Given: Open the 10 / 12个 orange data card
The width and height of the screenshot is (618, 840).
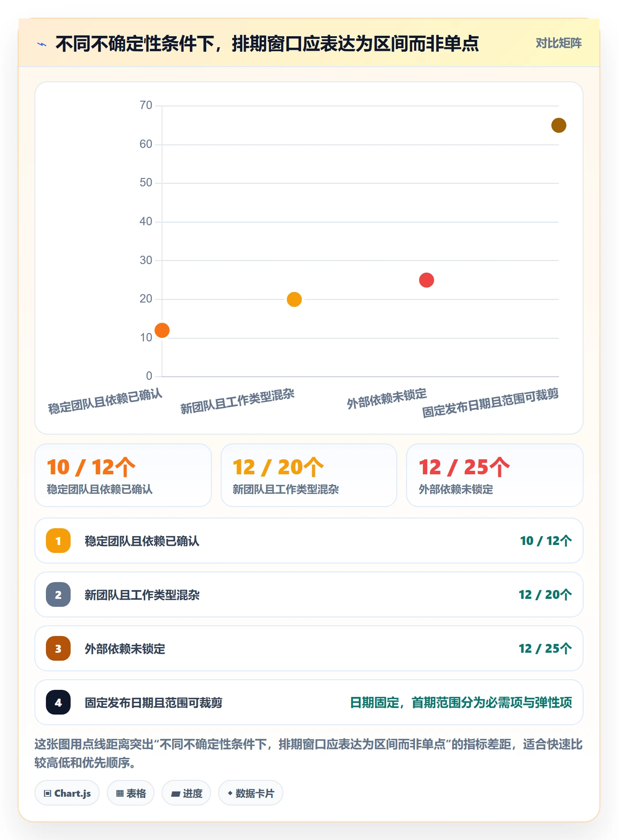Looking at the screenshot, I should pos(123,475).
